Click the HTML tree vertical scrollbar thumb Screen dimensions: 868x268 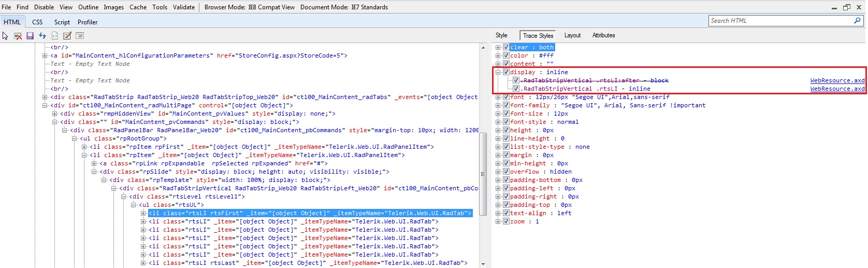coord(483,174)
